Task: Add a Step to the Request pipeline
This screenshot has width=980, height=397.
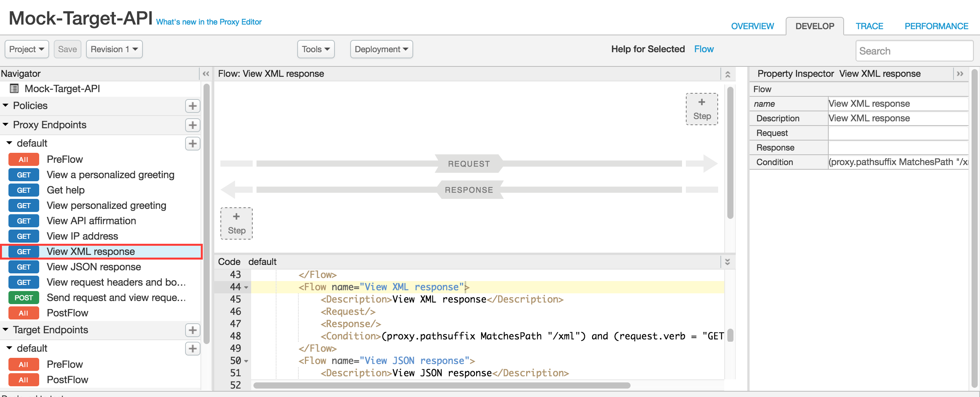Action: [x=702, y=109]
